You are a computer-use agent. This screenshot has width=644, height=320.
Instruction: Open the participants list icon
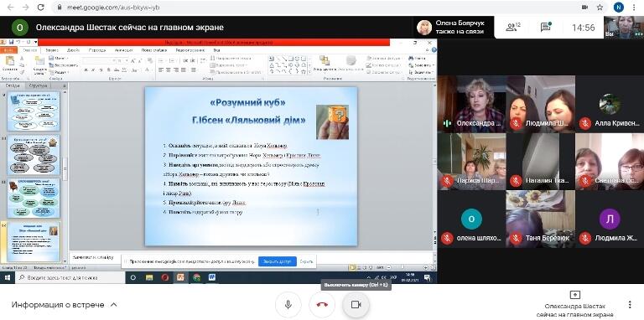pyautogui.click(x=513, y=28)
